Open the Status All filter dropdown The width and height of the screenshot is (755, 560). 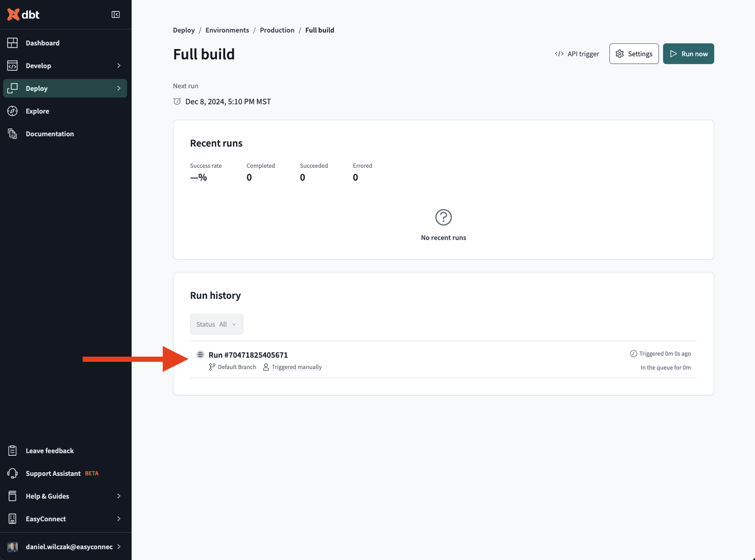216,324
